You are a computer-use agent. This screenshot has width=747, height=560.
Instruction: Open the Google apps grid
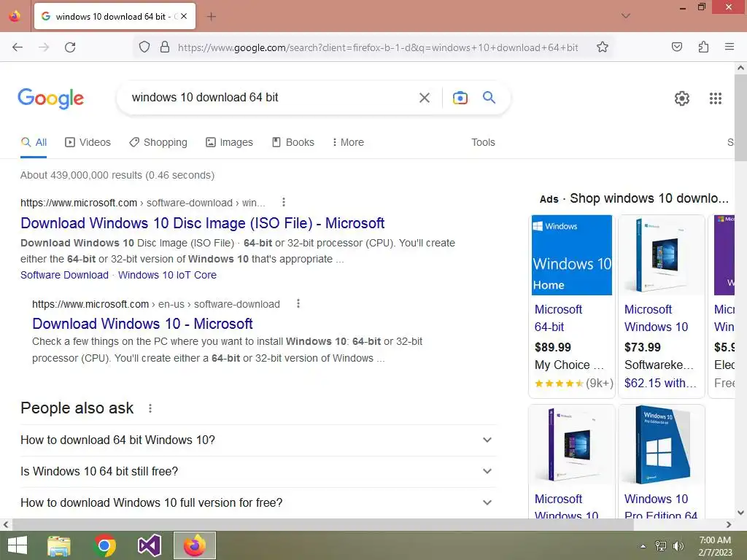coord(715,98)
